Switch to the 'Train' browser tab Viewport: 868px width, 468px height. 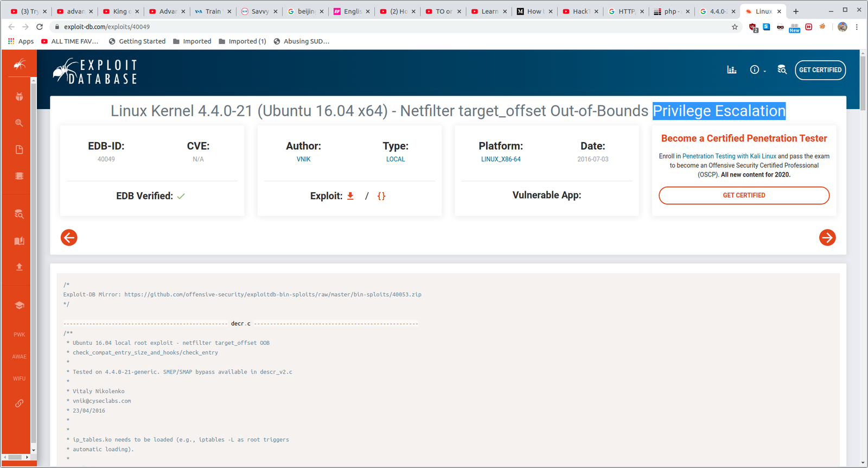coord(213,11)
